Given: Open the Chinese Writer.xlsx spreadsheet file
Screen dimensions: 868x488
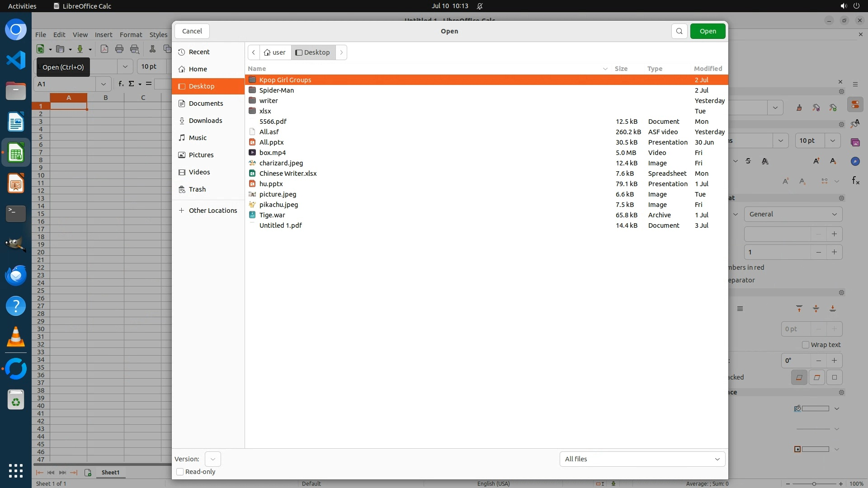Looking at the screenshot, I should pos(288,174).
